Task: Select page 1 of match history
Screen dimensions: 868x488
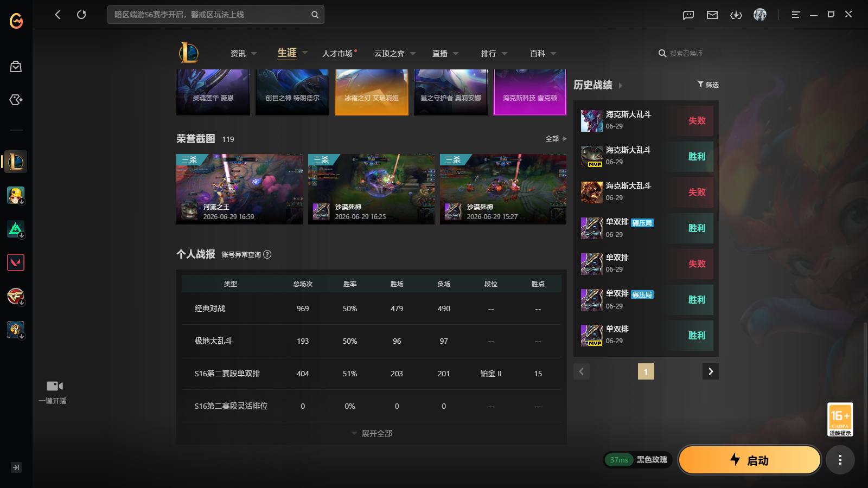Action: click(x=646, y=371)
